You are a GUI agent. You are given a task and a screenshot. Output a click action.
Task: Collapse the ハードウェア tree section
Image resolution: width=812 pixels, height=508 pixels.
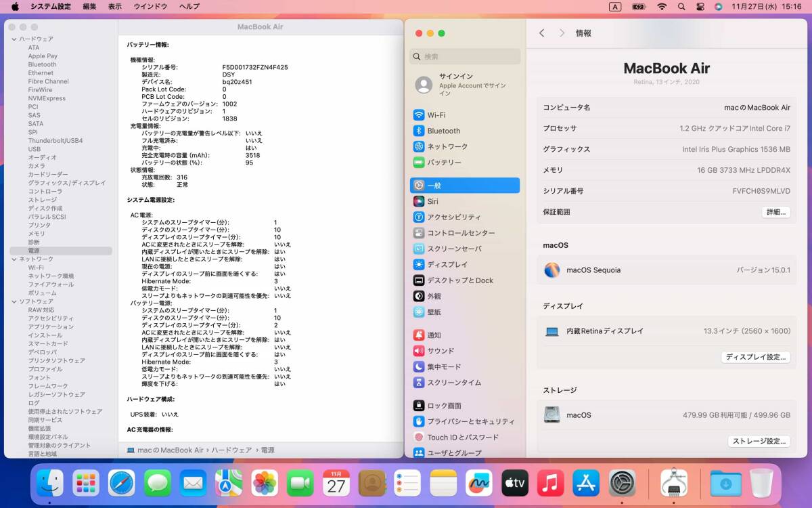point(14,39)
